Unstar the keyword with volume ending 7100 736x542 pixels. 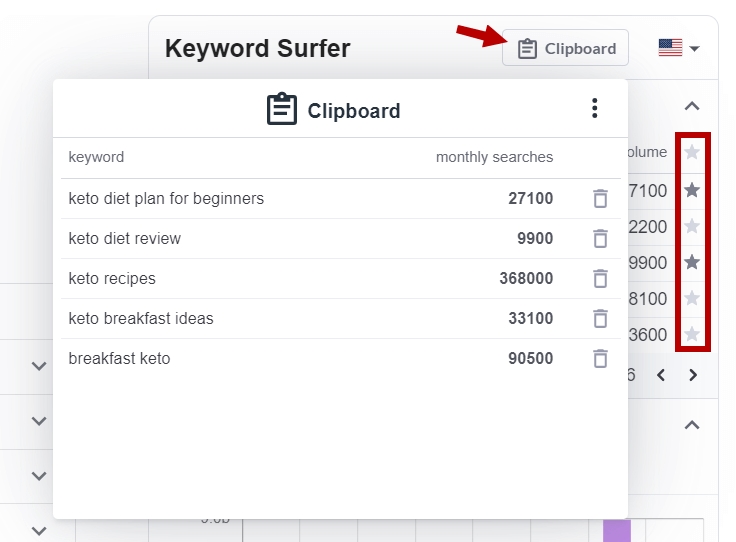(692, 190)
